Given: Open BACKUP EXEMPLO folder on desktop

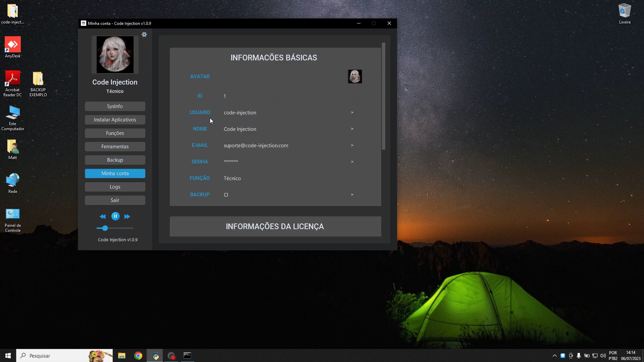Looking at the screenshot, I should (x=38, y=84).
